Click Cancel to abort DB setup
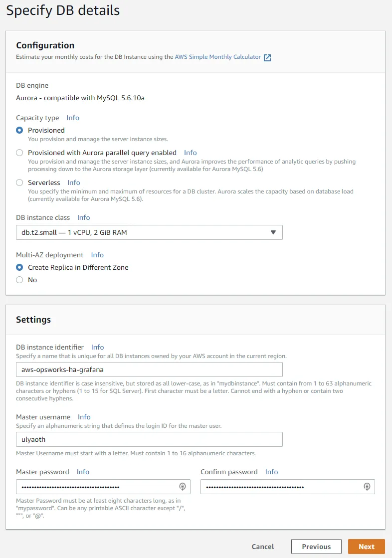Viewport: 392px width, 558px height. 263,547
